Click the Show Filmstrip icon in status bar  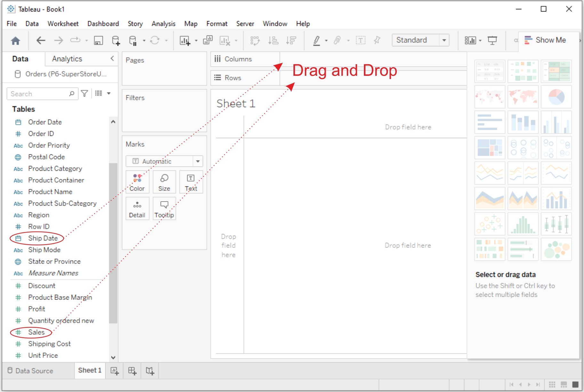coord(564,384)
